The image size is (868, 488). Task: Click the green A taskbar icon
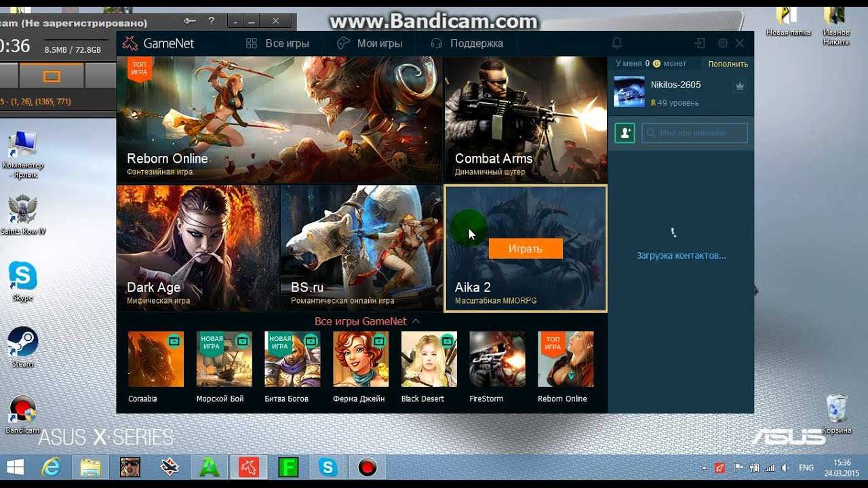tap(209, 467)
